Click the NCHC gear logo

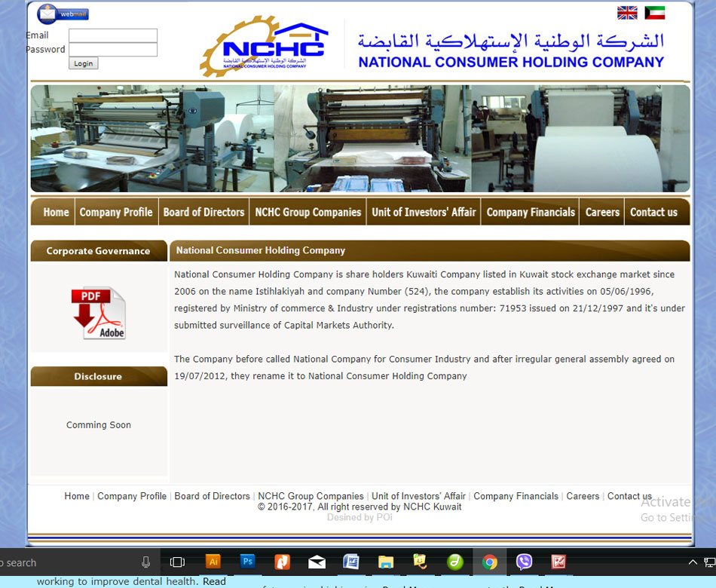[265, 46]
